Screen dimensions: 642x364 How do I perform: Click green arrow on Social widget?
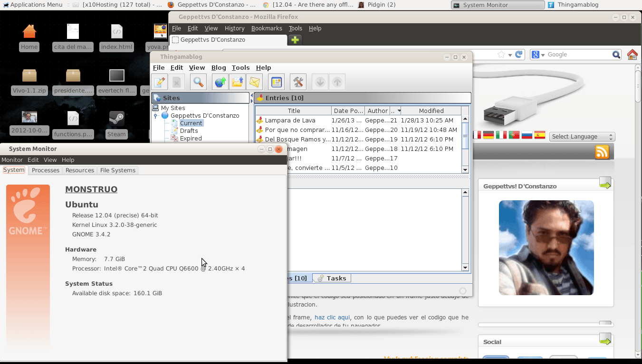coord(605,339)
